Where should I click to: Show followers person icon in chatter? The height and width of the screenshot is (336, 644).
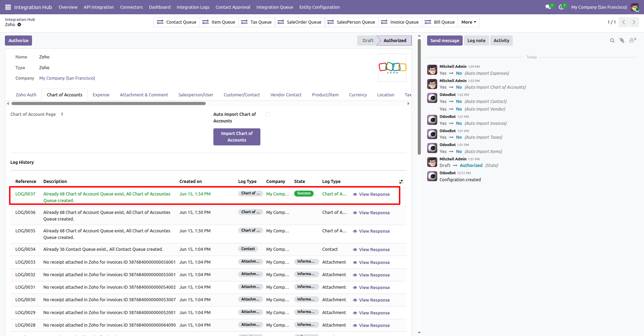[632, 40]
